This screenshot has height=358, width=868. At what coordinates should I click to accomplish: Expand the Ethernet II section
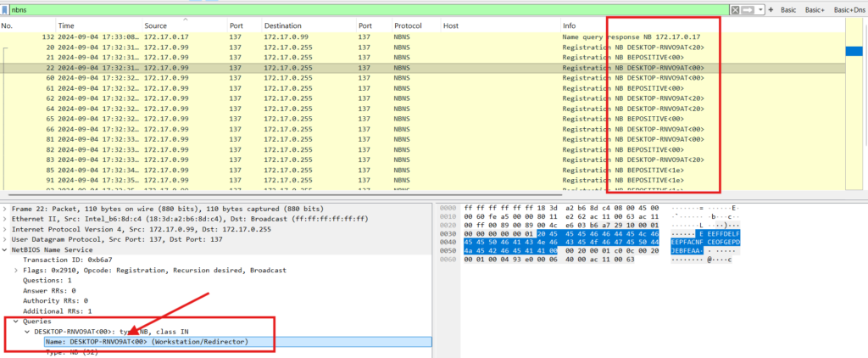click(x=6, y=219)
